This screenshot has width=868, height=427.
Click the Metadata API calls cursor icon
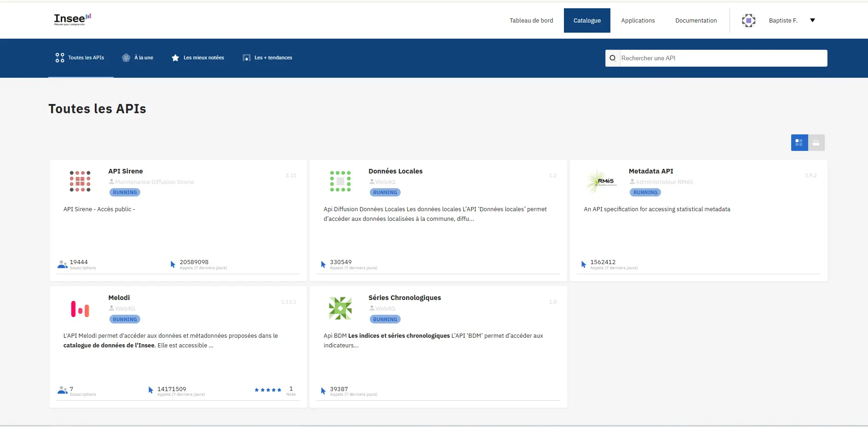[584, 264]
